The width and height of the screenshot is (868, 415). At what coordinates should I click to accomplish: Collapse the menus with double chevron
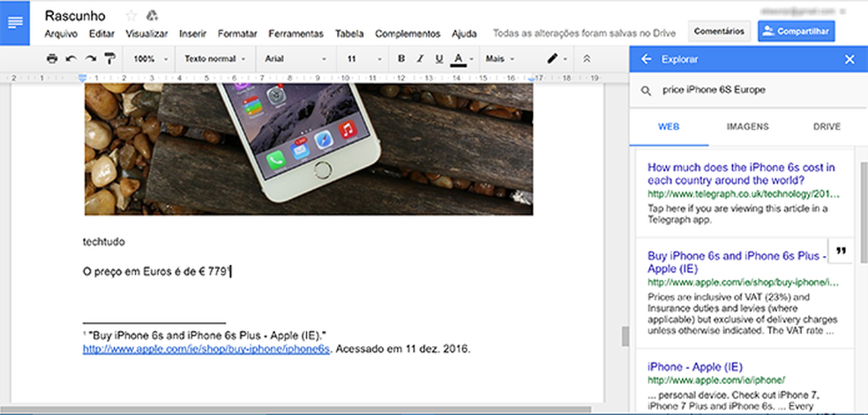click(x=587, y=59)
